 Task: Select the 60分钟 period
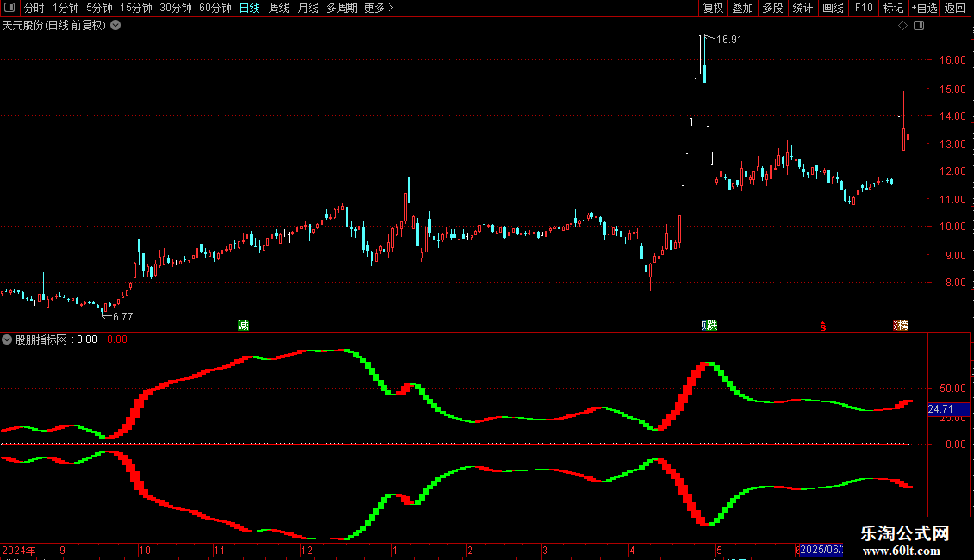[x=215, y=8]
